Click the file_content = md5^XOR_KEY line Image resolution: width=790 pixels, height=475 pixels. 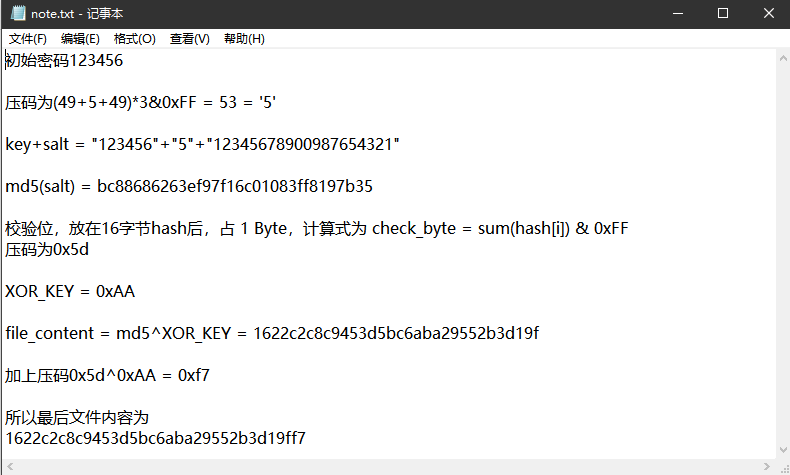272,333
